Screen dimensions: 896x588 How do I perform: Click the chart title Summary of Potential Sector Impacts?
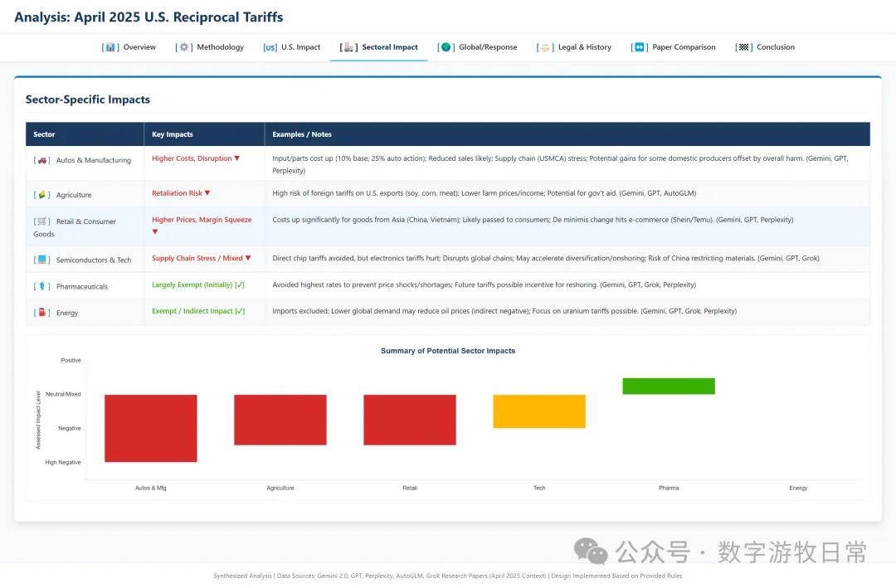[448, 351]
